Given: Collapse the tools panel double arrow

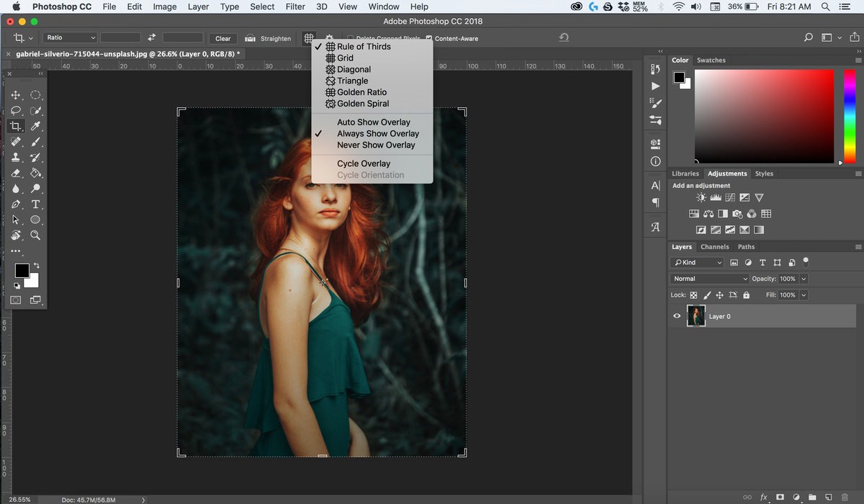Looking at the screenshot, I should tap(40, 73).
